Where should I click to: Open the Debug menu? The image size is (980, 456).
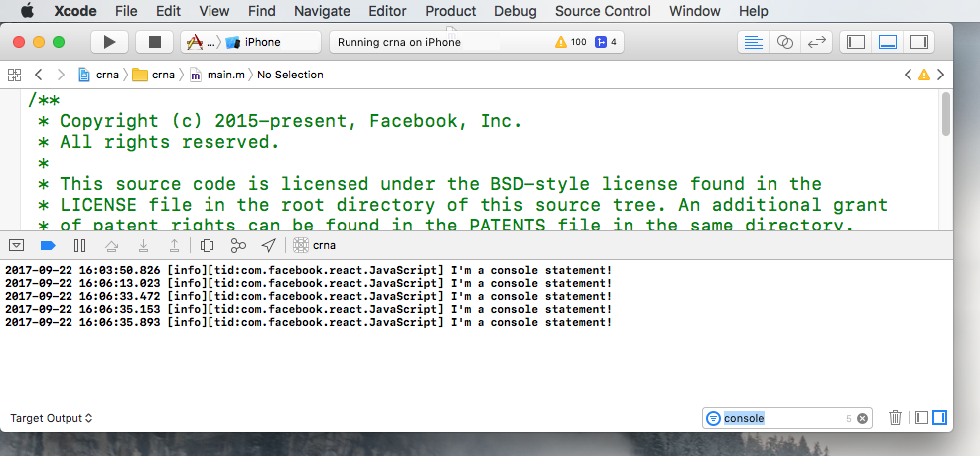[515, 11]
